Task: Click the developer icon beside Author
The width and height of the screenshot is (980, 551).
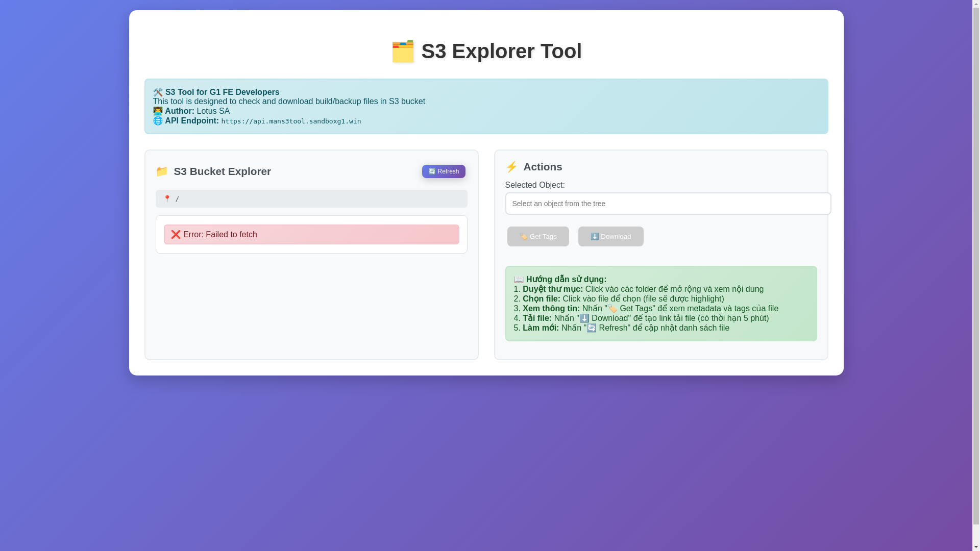Action: [158, 111]
